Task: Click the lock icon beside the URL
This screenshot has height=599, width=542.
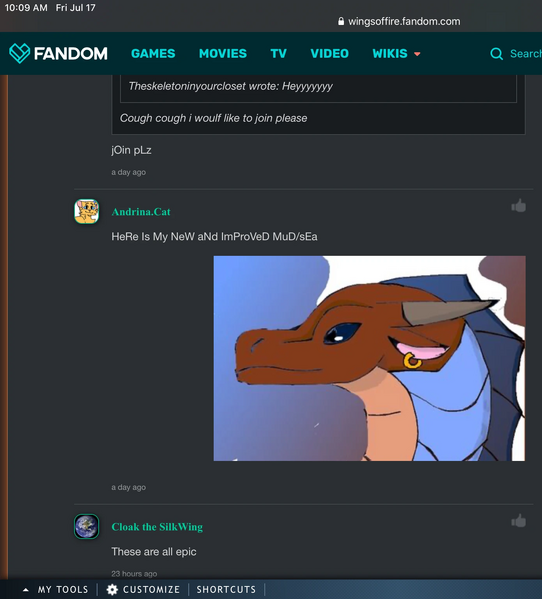Action: [341, 21]
